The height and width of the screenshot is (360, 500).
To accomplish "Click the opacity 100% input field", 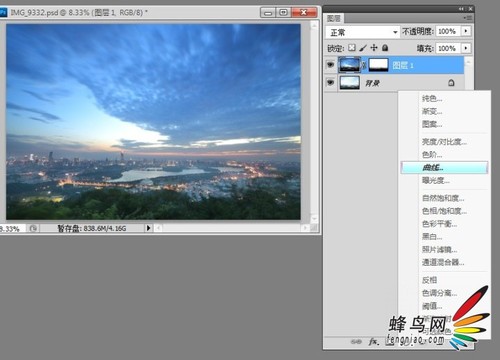I will [x=448, y=31].
